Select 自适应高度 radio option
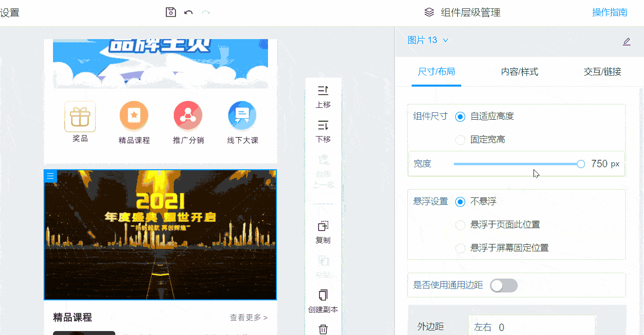 pyautogui.click(x=460, y=117)
